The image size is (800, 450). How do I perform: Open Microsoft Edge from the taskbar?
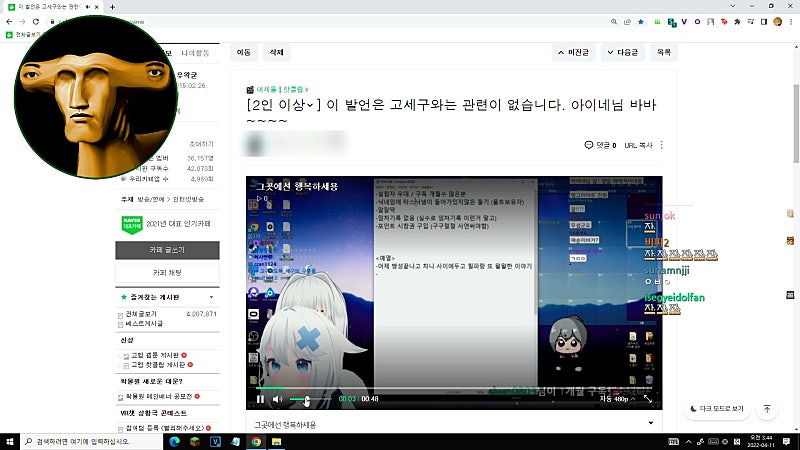[x=174, y=441]
